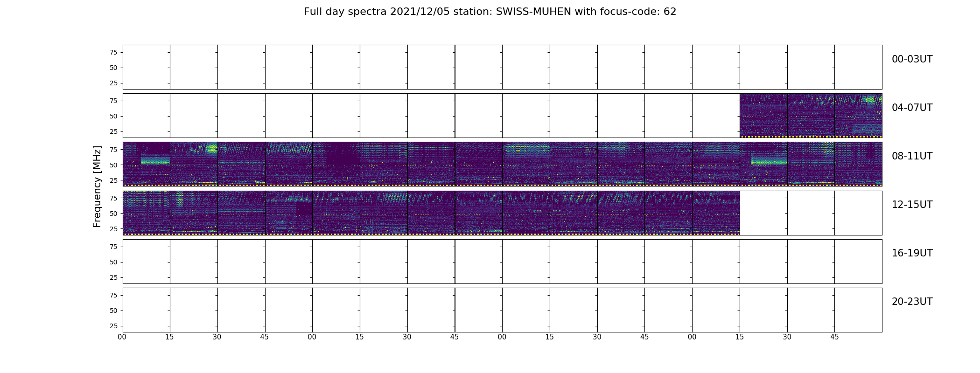Viewport: 980px width, 373px height.
Task: Click the '75' tick of the 20-23UT row
Action: tap(113, 295)
